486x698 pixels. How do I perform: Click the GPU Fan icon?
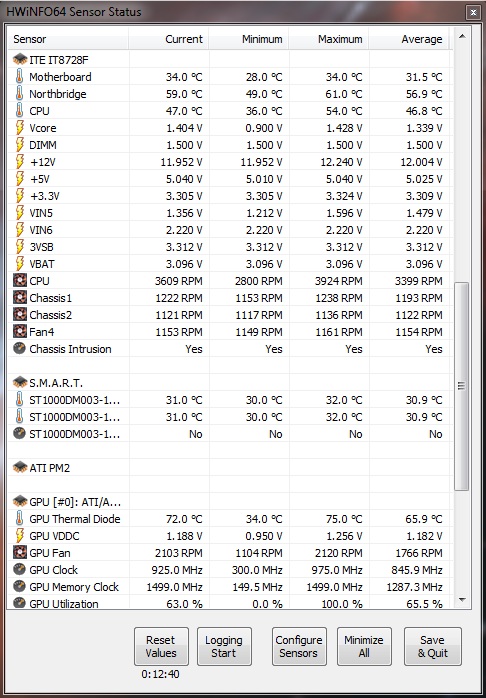pyautogui.click(x=19, y=553)
